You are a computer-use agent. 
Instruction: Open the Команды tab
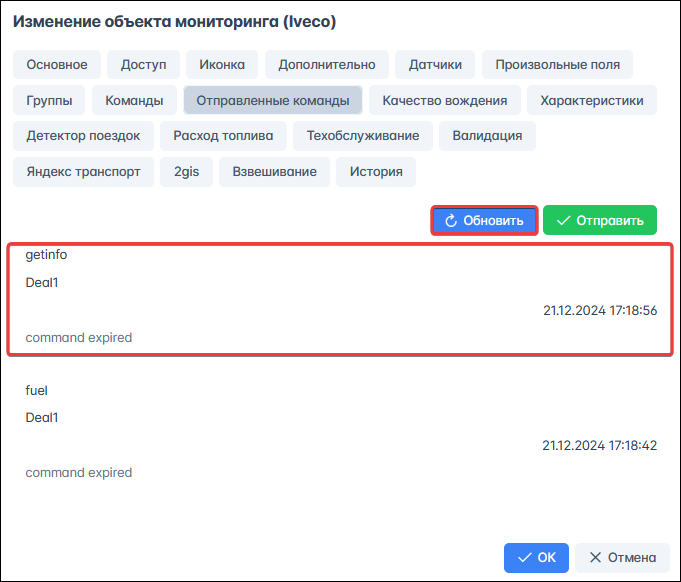coord(134,100)
